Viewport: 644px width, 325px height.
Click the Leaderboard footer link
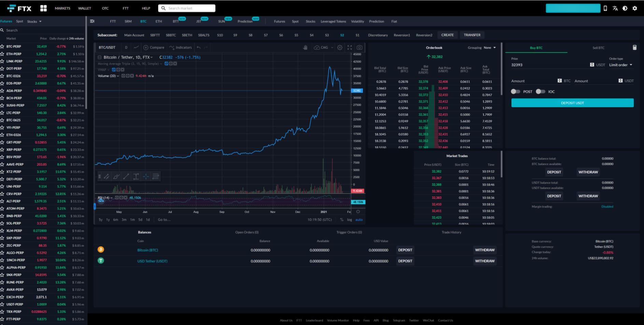tap(314, 320)
